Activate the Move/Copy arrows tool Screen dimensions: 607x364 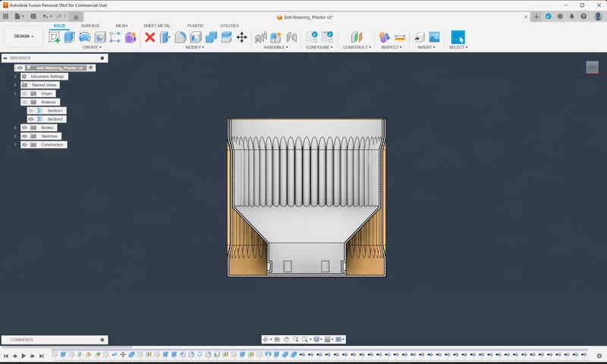(241, 37)
